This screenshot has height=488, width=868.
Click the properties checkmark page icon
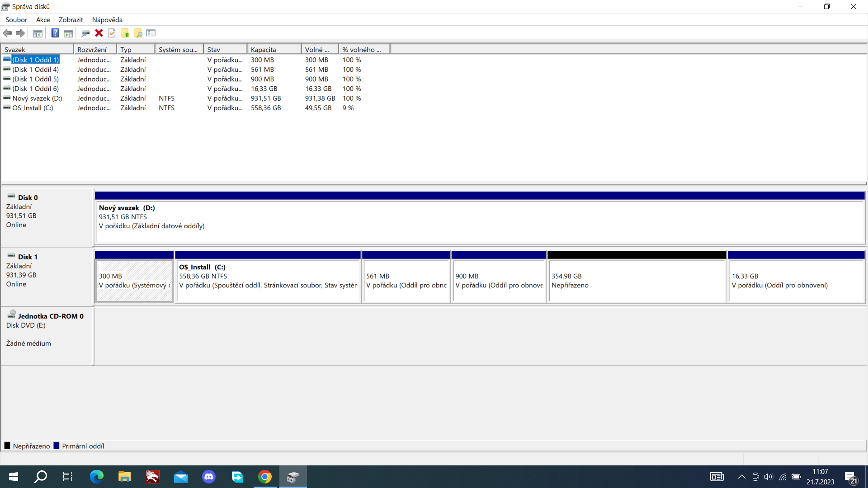[112, 33]
